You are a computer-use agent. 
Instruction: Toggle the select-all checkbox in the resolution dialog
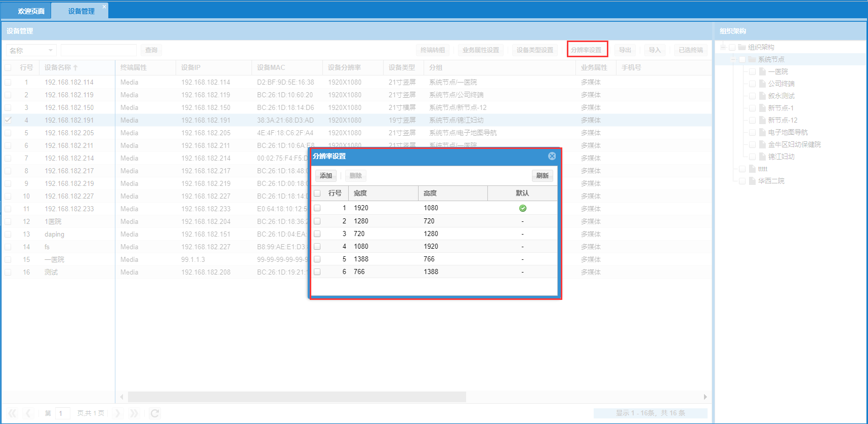point(317,194)
